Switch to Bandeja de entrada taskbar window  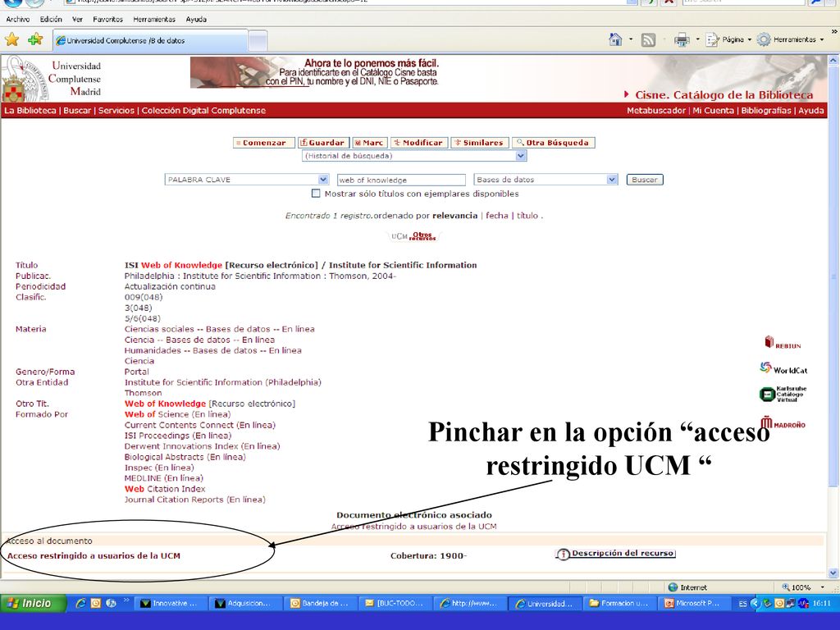pyautogui.click(x=320, y=603)
